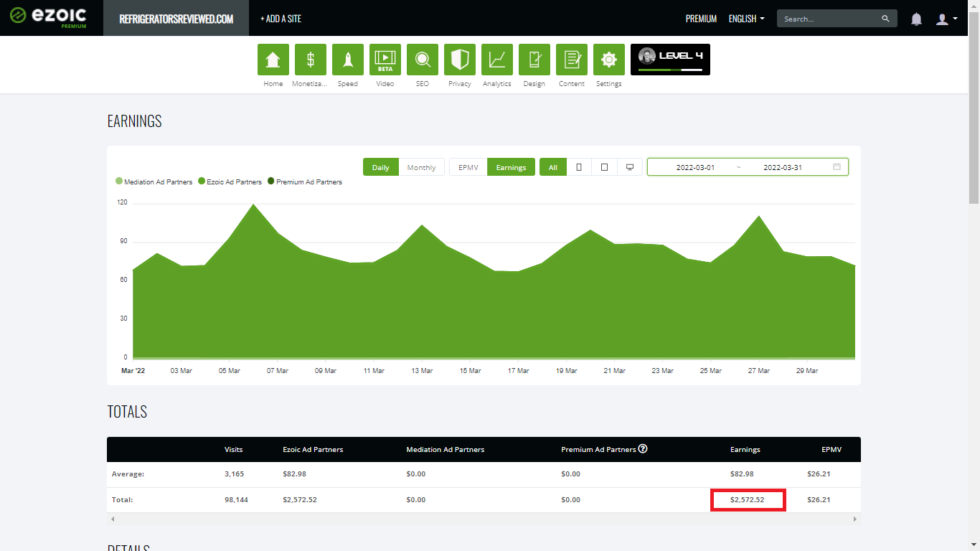
Task: Click the totals table scroll-left arrow
Action: click(113, 518)
